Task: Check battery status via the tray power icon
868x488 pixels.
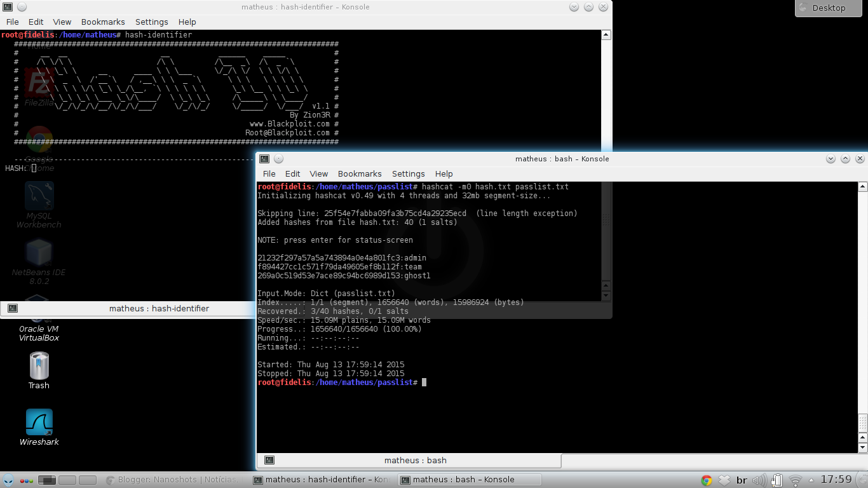Action: point(776,480)
